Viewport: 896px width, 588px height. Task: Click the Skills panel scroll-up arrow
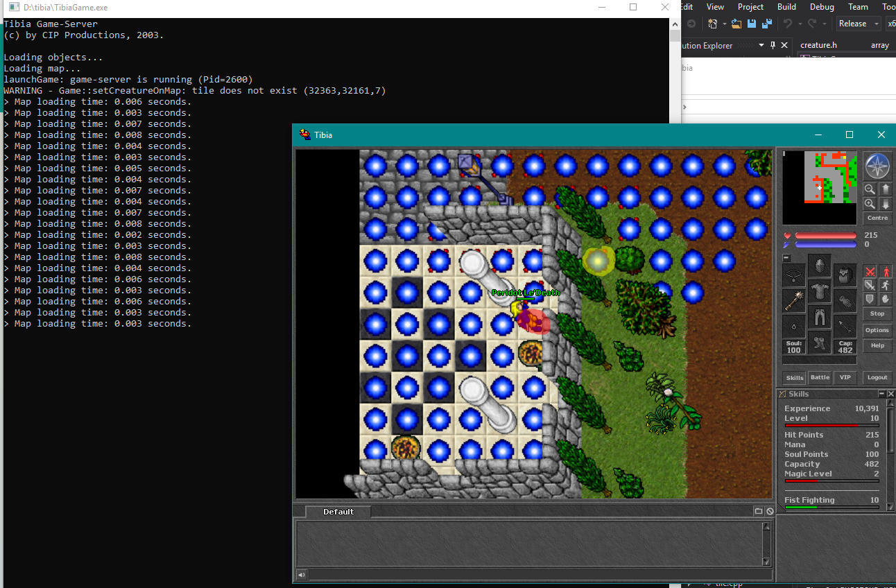point(891,404)
